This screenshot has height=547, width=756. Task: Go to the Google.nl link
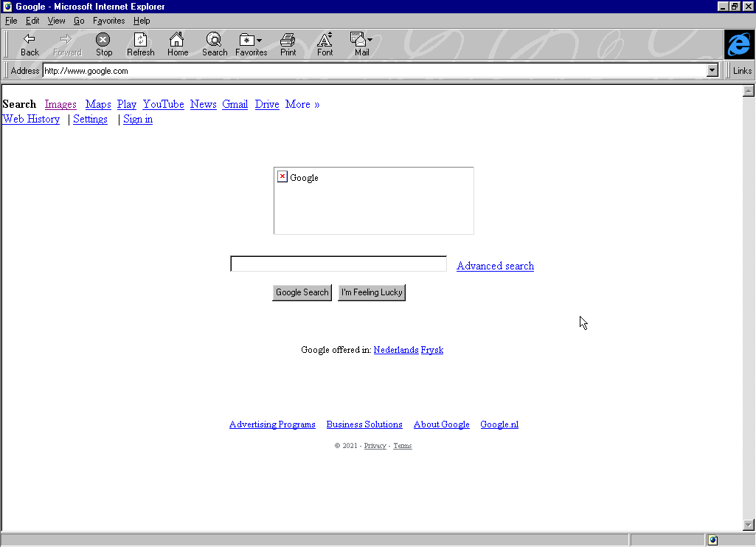click(499, 424)
